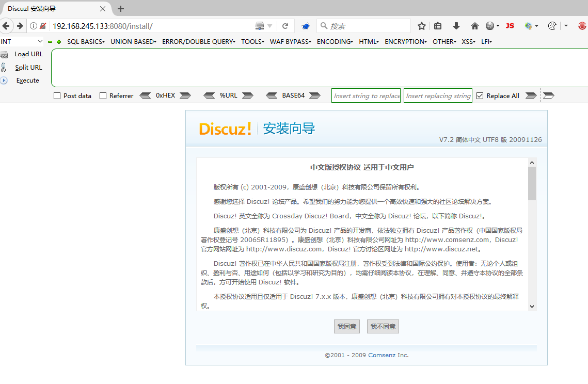Click the colorful proxy extension icon
The width and height of the screenshot is (588, 384).
tap(529, 26)
